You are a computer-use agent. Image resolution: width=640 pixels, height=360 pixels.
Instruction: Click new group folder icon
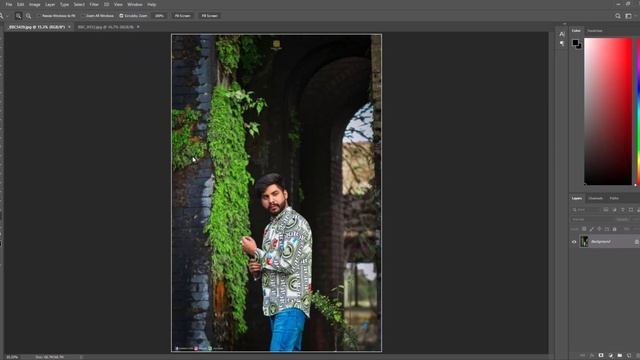pyautogui.click(x=620, y=356)
